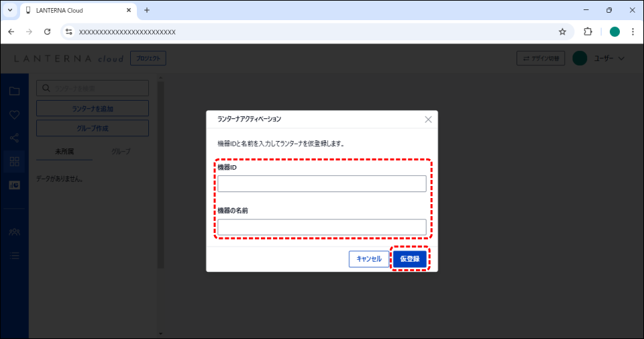Click the 機器ID input field

[321, 184]
